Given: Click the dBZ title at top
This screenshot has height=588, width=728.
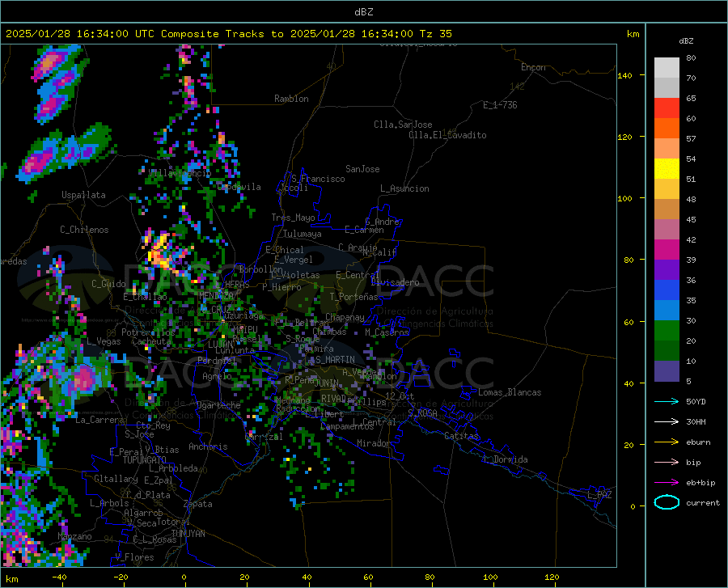Looking at the screenshot, I should click(x=363, y=12).
